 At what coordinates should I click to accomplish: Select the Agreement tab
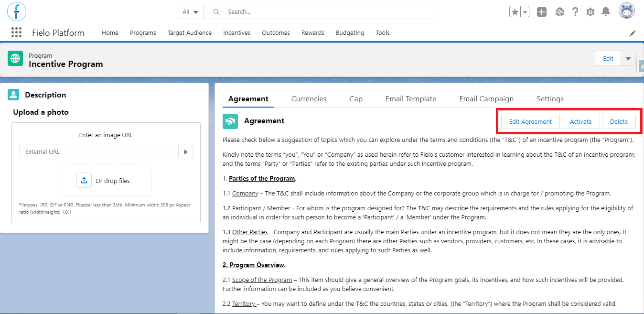(248, 99)
